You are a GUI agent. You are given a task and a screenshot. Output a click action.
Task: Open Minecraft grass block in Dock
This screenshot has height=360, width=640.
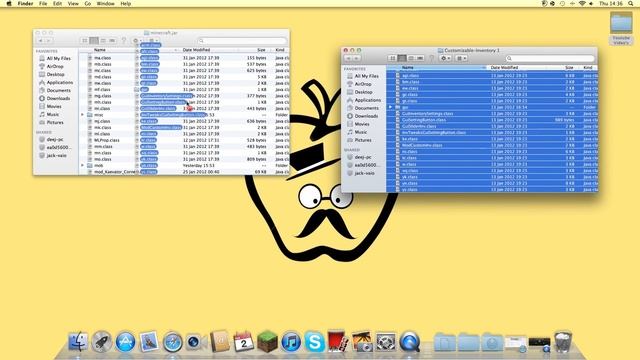point(267,342)
